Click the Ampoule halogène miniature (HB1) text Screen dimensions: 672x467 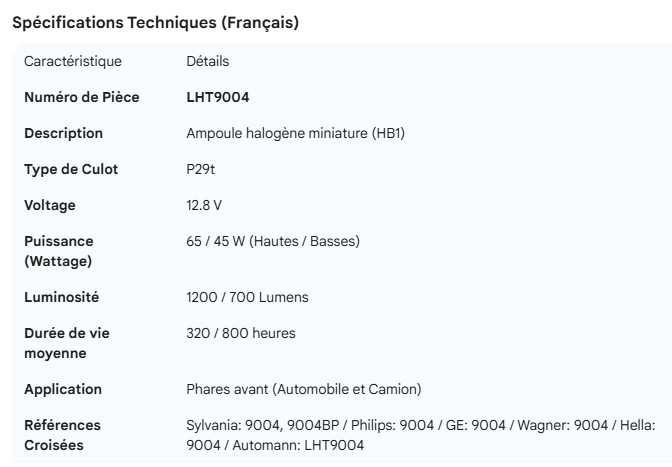point(295,133)
